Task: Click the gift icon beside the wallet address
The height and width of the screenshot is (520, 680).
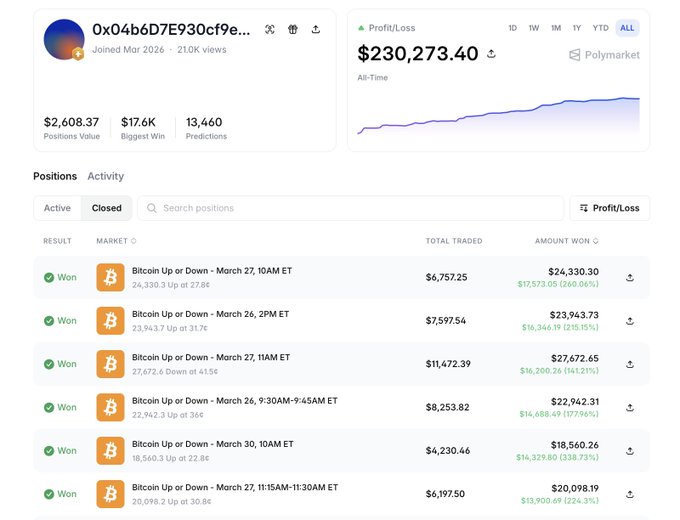Action: click(x=293, y=29)
